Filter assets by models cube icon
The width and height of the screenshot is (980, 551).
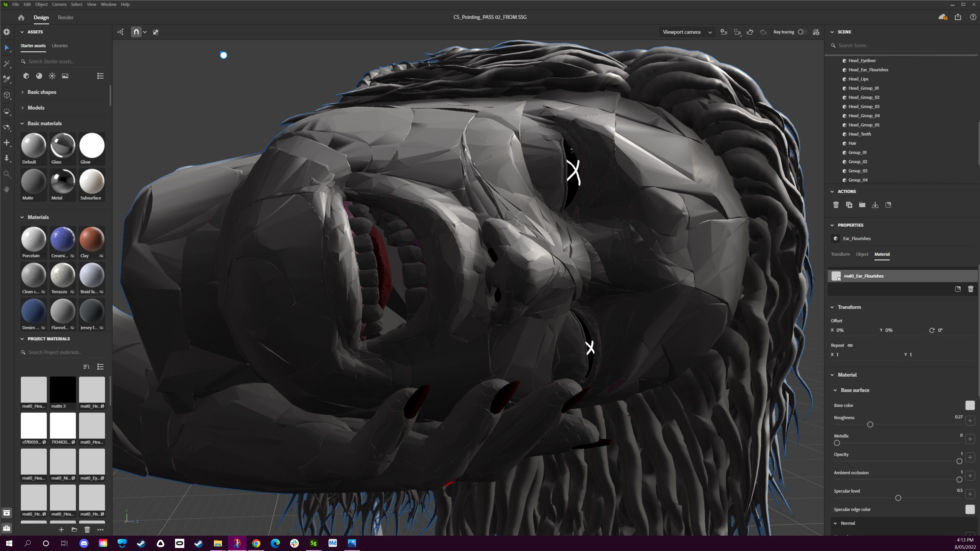26,76
